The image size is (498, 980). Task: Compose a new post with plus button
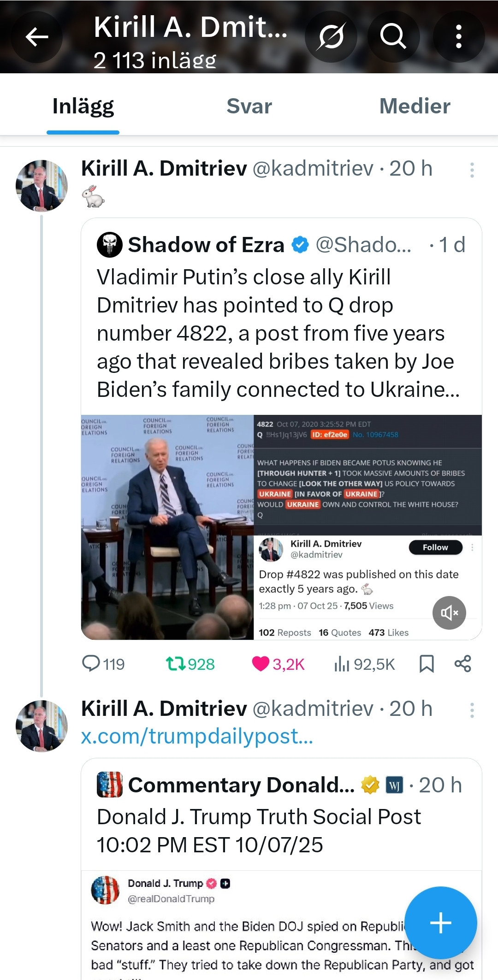point(440,922)
